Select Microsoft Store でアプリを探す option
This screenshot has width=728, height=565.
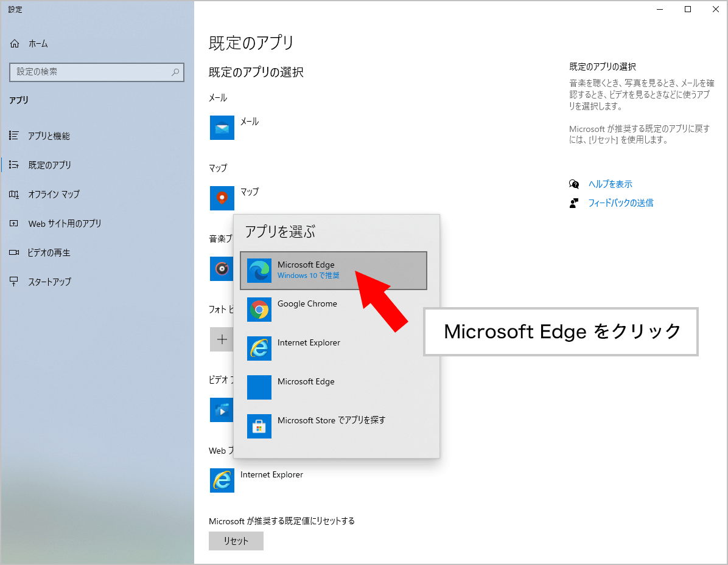(x=334, y=426)
